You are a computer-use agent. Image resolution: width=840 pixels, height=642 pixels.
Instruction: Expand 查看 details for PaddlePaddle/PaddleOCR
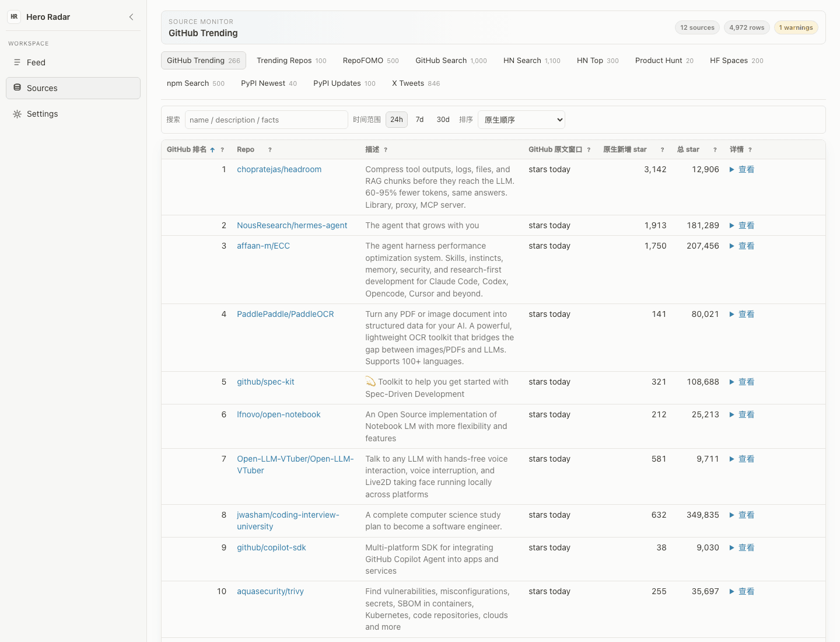click(742, 314)
